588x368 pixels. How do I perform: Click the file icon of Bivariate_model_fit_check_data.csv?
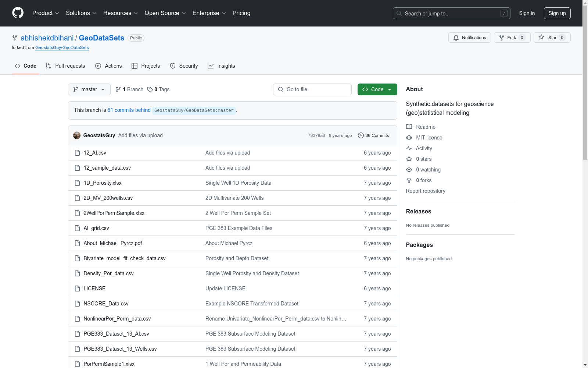tap(77, 258)
